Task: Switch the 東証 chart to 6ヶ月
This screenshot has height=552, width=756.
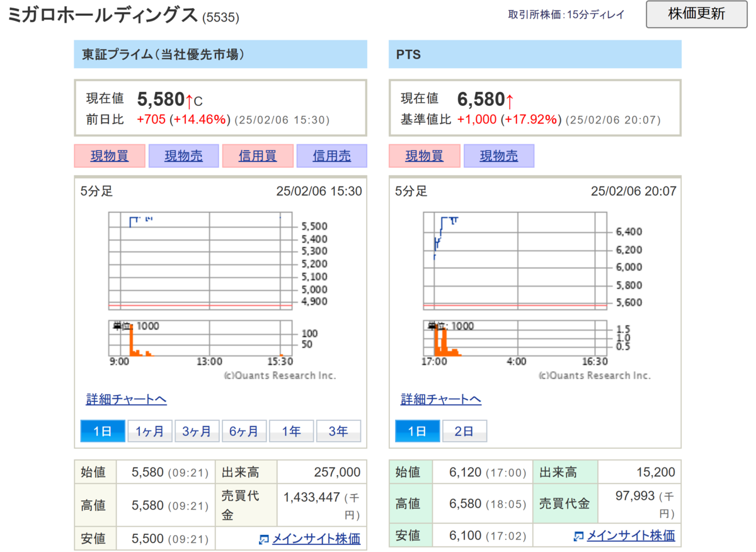Action: point(244,431)
